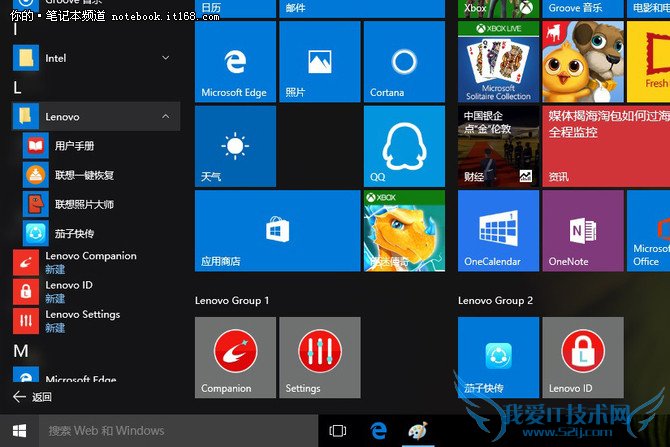Image resolution: width=670 pixels, height=447 pixels.
Task: Launch Lenovo Companion from app list
Action: point(96,262)
